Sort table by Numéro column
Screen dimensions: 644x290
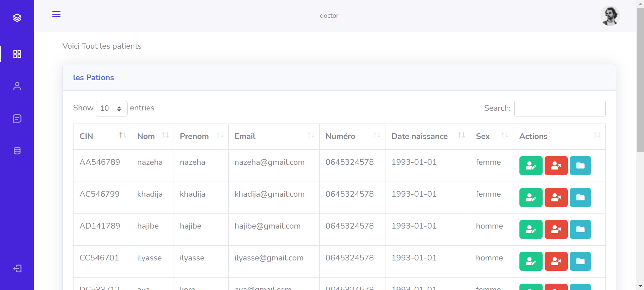pyautogui.click(x=352, y=136)
